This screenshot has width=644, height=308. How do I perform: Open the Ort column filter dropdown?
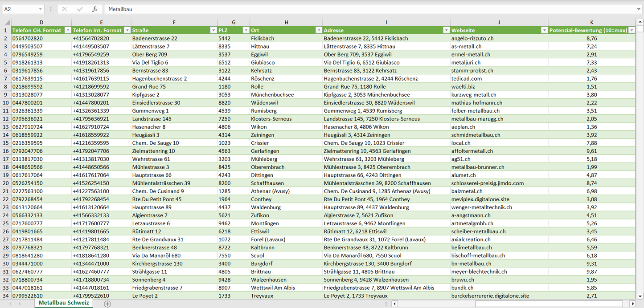tap(318, 30)
